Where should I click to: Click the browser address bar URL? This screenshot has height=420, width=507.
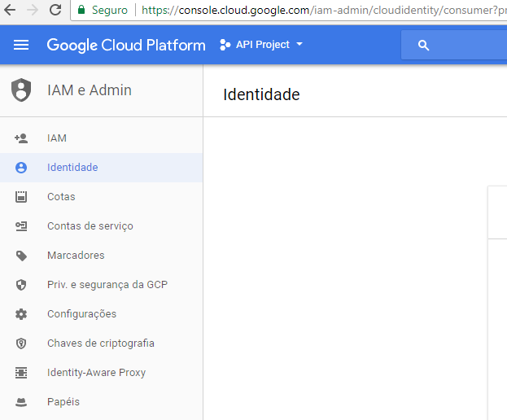tap(324, 10)
